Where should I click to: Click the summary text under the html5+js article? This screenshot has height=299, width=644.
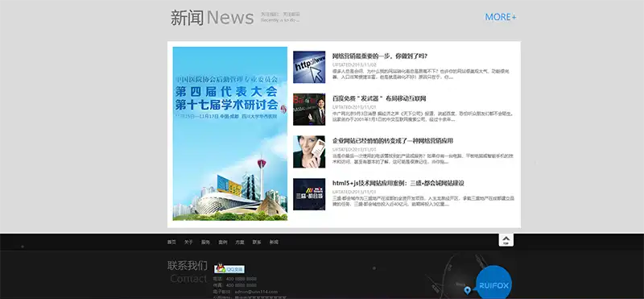click(423, 201)
